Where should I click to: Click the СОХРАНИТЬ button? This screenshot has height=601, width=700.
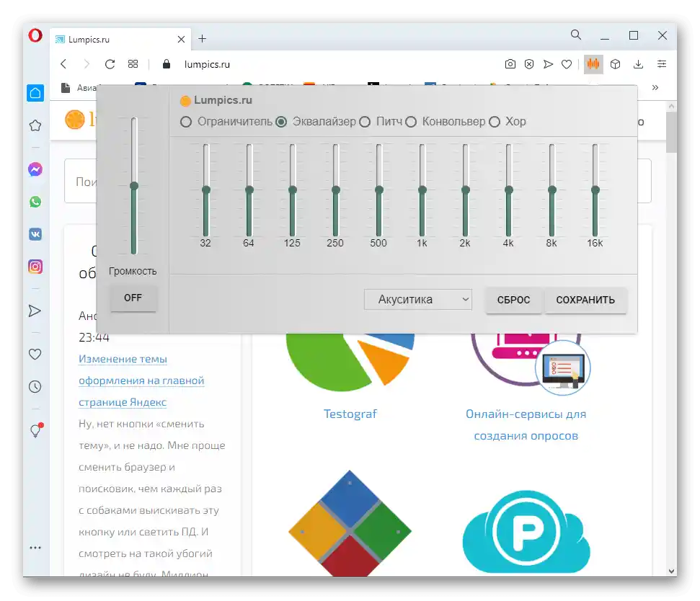585,300
